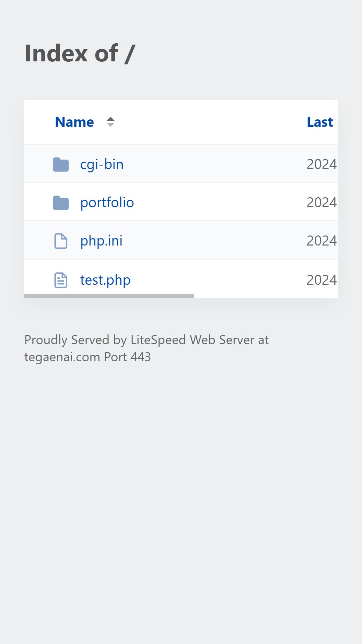
Task: Click the 2024 date in the test.php row
Action: point(322,280)
